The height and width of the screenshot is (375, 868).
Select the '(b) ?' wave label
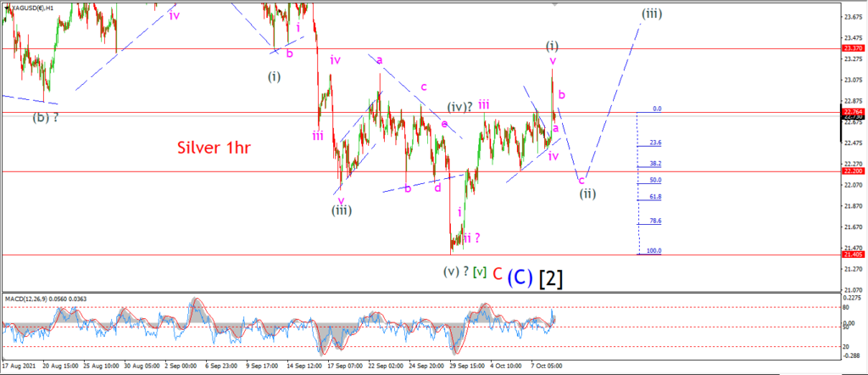[x=46, y=117]
